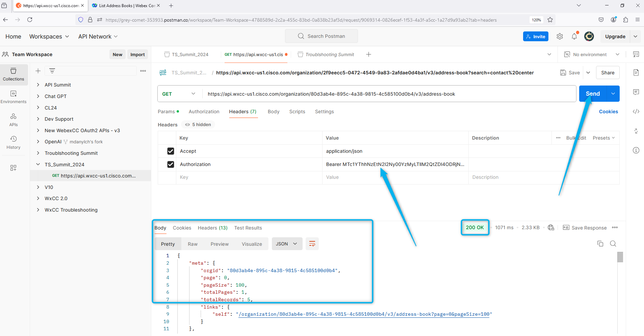The image size is (644, 336).
Task: Click the request URL input field
Action: tap(389, 94)
